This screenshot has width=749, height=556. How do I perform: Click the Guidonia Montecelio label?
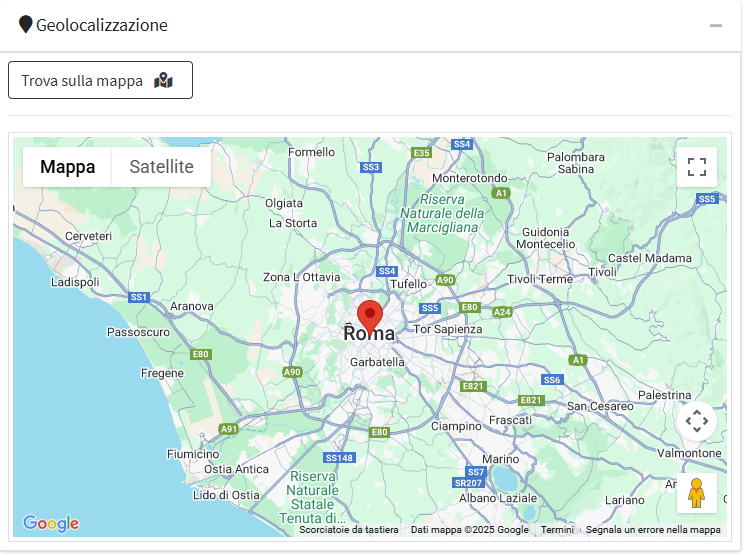(546, 238)
